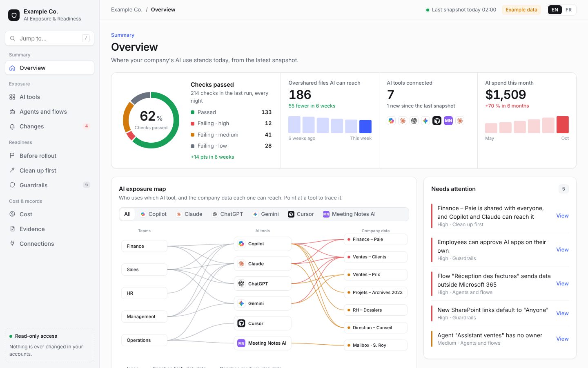The height and width of the screenshot is (368, 588).
Task: Click purple MN icon in AI tools connected card
Action: click(448, 121)
